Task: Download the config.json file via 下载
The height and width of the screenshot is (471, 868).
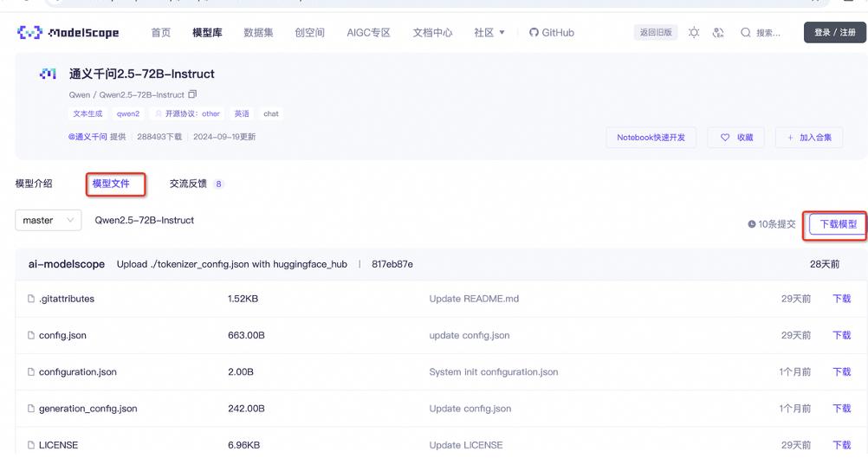Action: [841, 335]
